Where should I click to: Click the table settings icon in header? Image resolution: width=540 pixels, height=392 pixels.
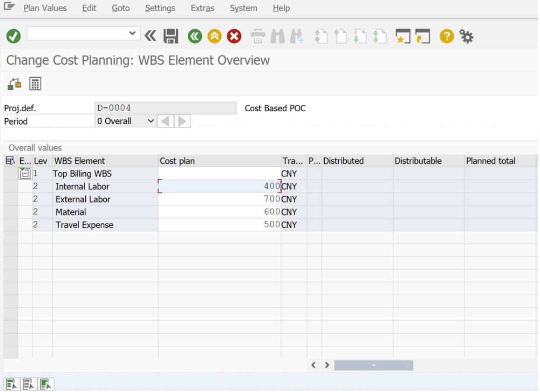10,161
